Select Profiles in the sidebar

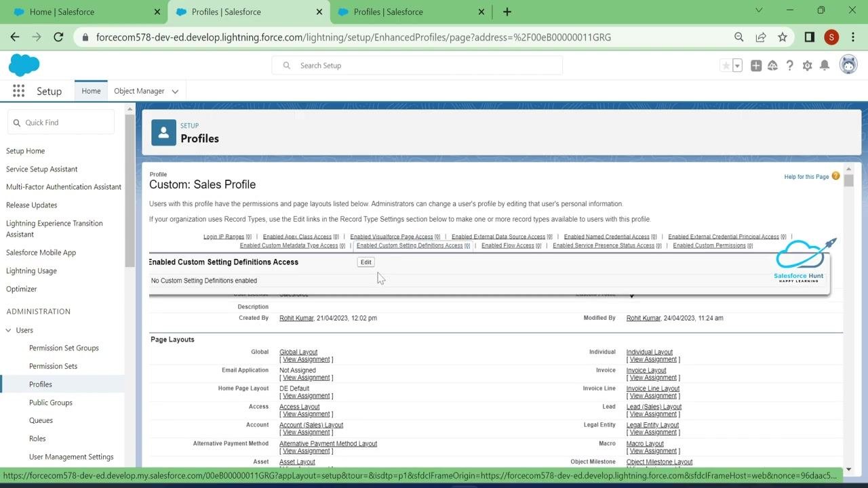[41, 384]
